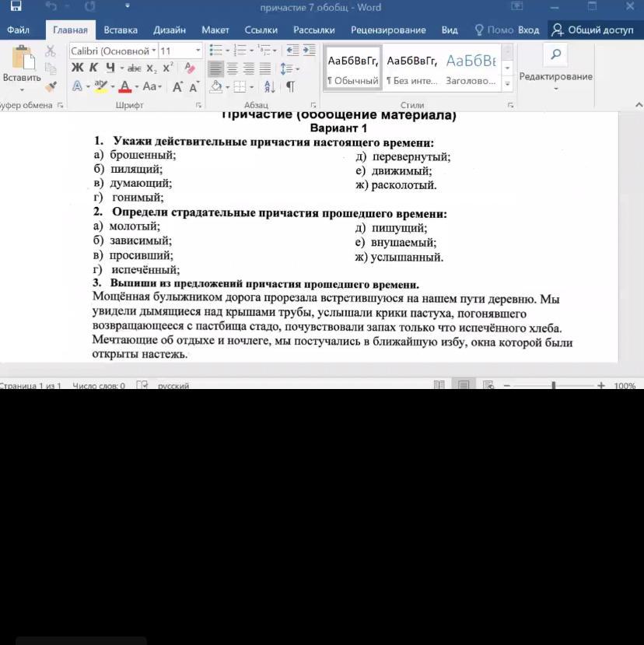Open the Рецензирование tab

click(x=388, y=30)
